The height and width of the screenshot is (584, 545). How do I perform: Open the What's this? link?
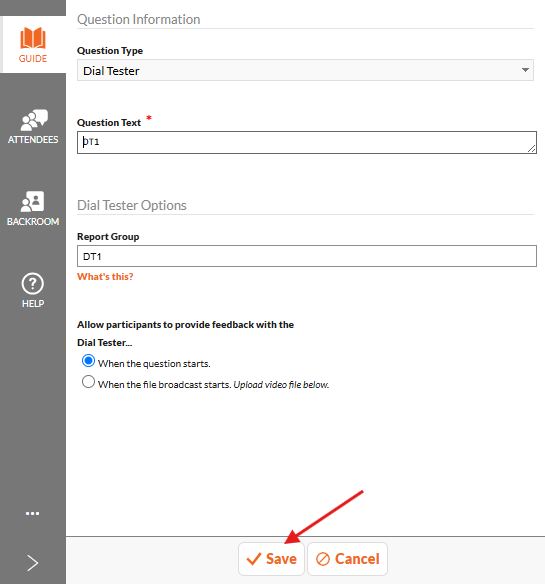point(105,277)
